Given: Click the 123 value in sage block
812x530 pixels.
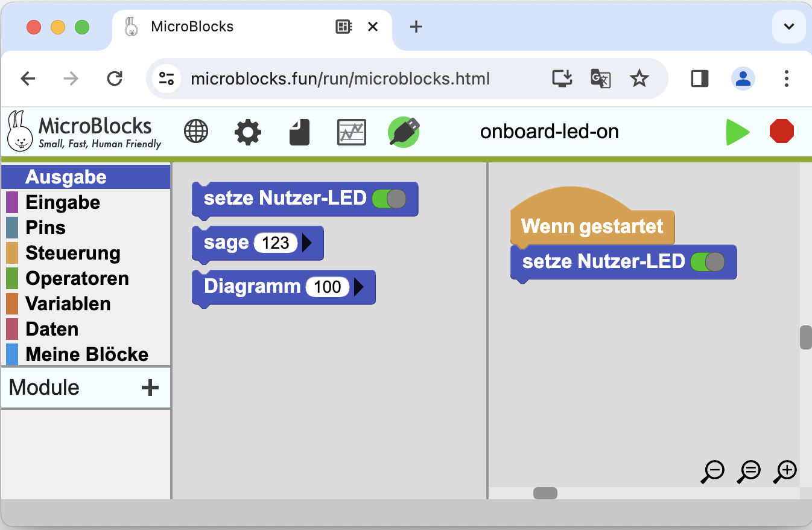Looking at the screenshot, I should pyautogui.click(x=276, y=243).
